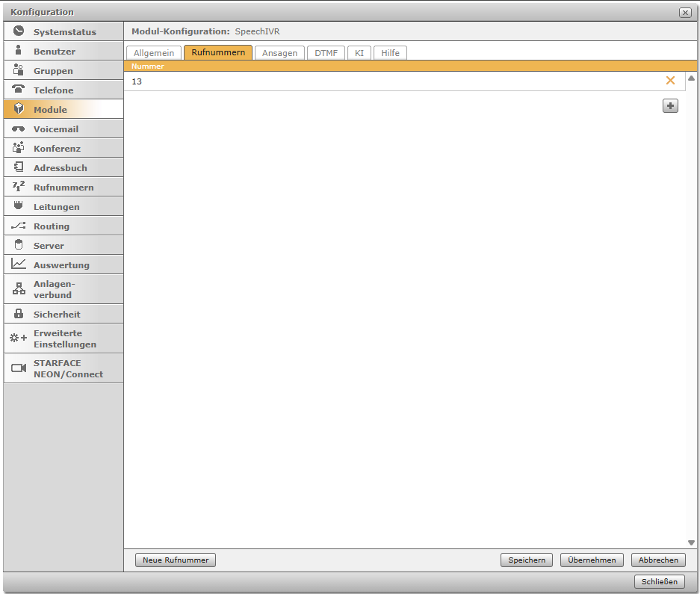Open the Ansagen tab
700x594 pixels.
click(279, 53)
